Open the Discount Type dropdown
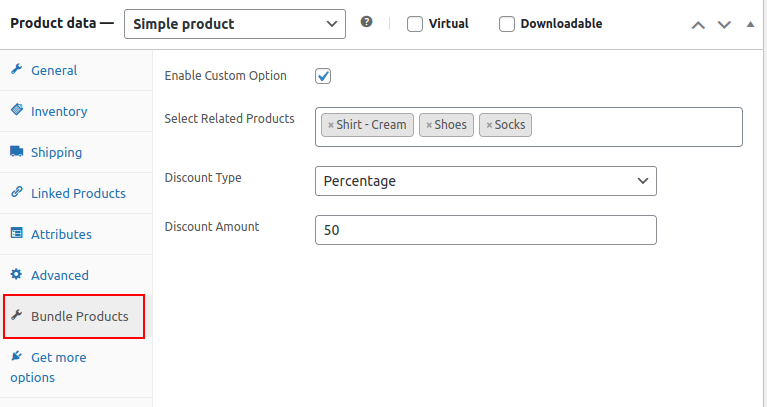 tap(485, 181)
